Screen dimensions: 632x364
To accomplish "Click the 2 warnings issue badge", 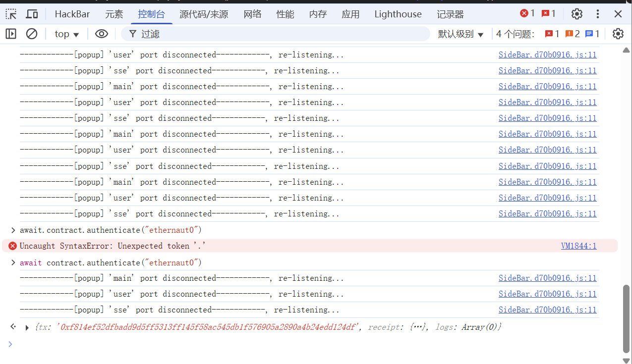I will pos(573,34).
